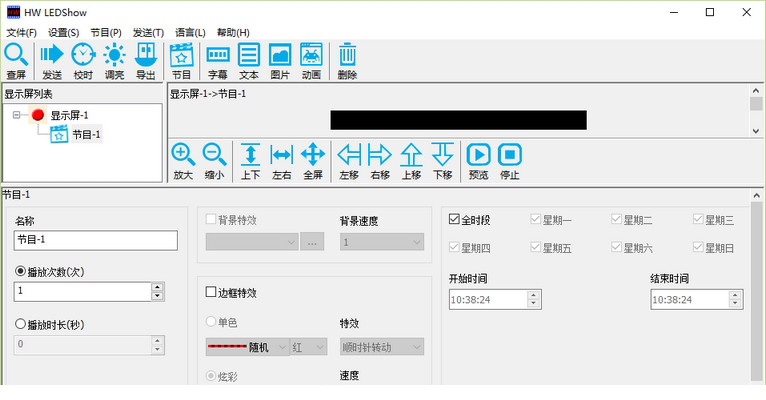Toggle the 星期三 checkbox
The image size is (766, 400).
[x=698, y=219]
